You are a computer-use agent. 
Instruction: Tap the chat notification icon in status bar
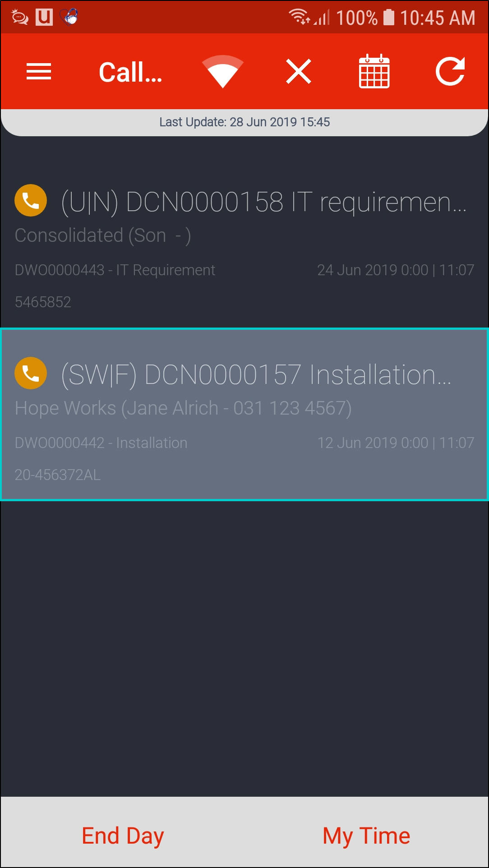(x=20, y=17)
